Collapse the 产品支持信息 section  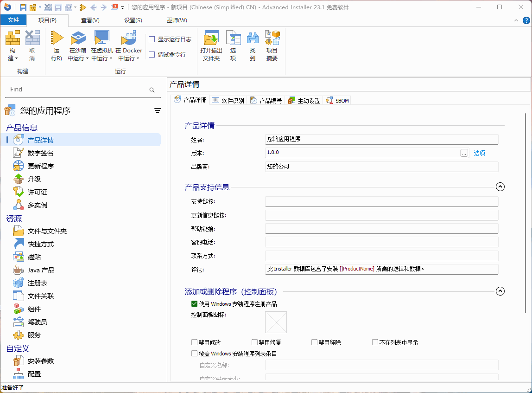tap(500, 187)
